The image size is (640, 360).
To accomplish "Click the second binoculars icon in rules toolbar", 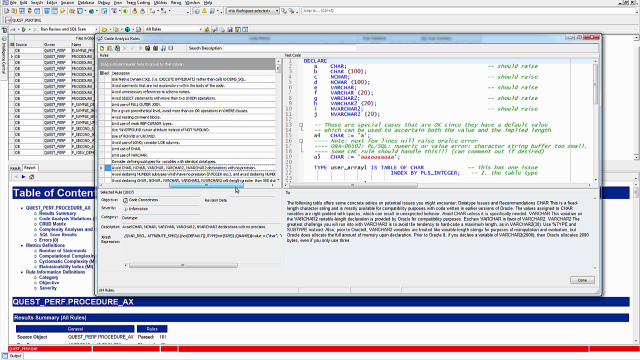I will click(x=156, y=48).
